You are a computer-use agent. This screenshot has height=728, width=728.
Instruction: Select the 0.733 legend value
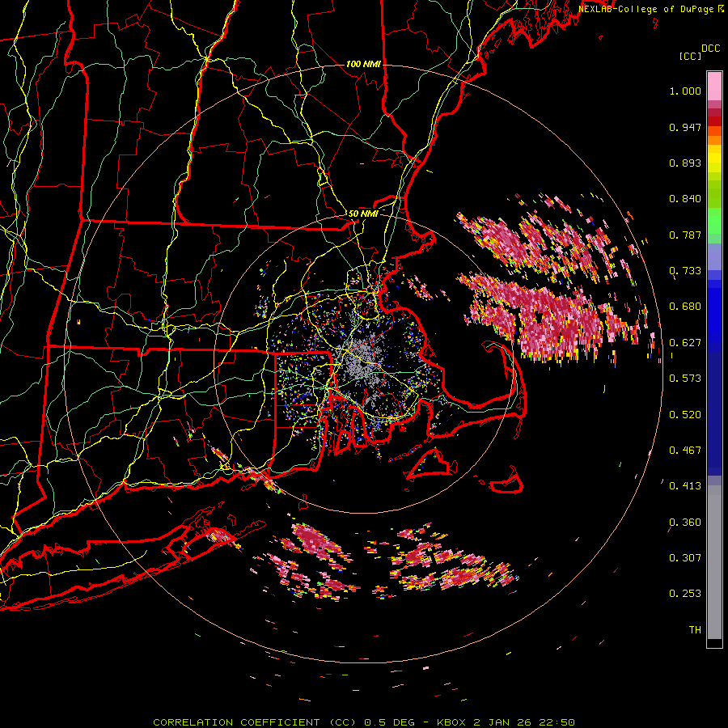[685, 271]
